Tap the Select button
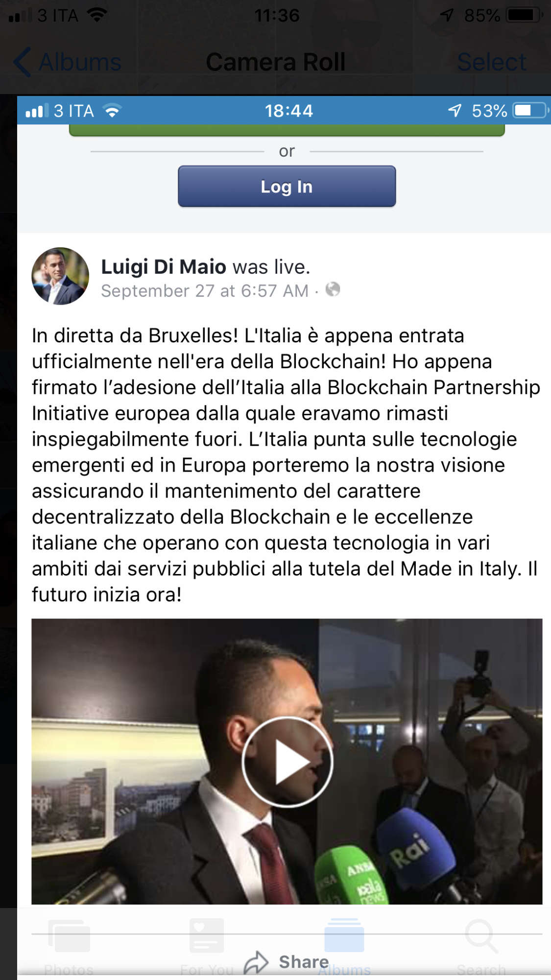Image resolution: width=551 pixels, height=980 pixels. click(491, 62)
